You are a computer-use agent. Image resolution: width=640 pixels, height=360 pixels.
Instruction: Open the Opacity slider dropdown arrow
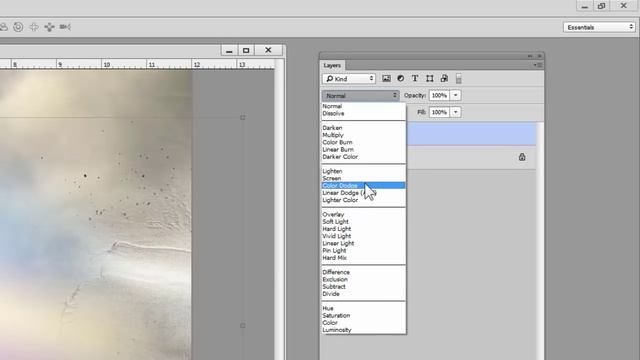[x=456, y=95]
